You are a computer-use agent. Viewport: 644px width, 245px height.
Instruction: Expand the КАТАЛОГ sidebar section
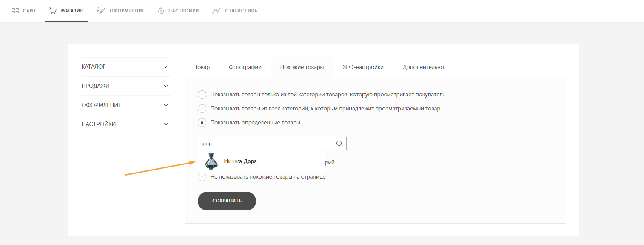126,67
